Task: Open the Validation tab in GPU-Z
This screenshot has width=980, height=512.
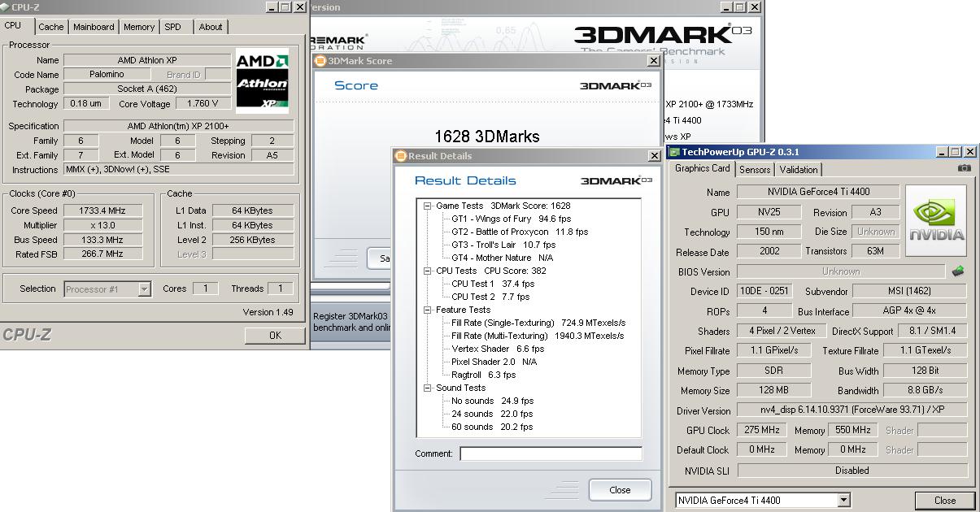Action: coord(799,170)
